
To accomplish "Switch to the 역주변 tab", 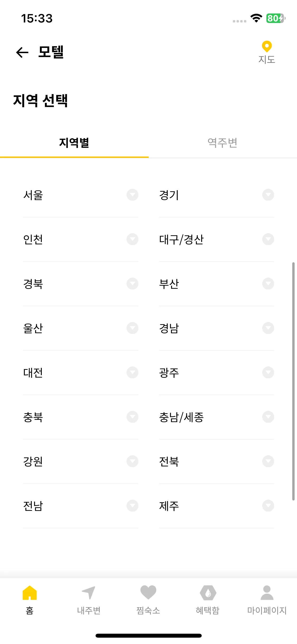I will tap(223, 143).
